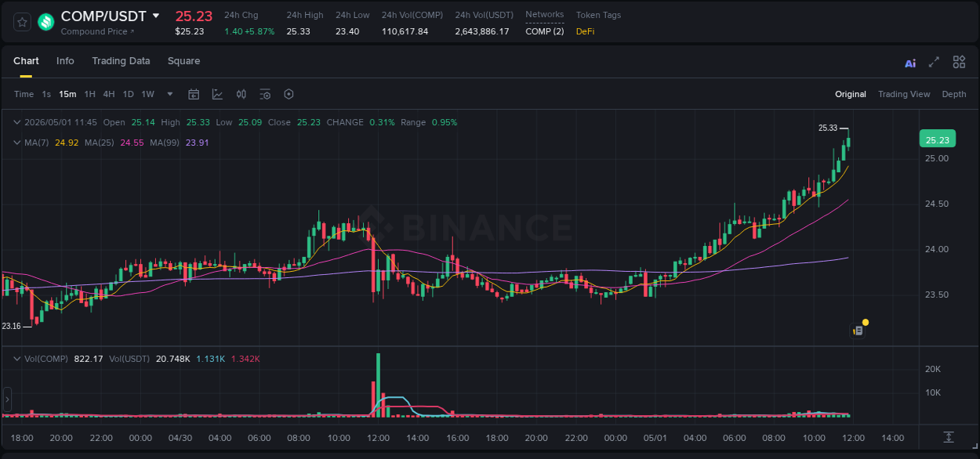Select the Original chart view

click(x=851, y=94)
